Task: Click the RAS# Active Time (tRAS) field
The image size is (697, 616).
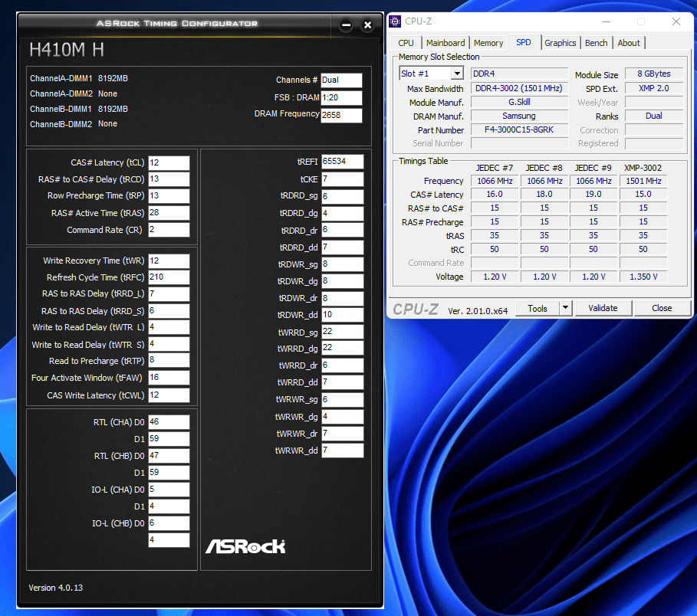Action: 169,213
